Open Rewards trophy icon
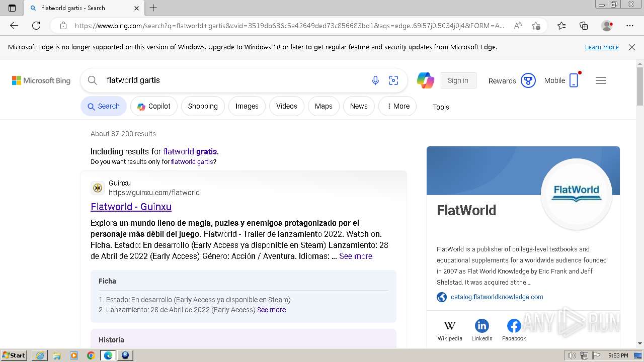The height and width of the screenshot is (362, 644). click(x=528, y=80)
